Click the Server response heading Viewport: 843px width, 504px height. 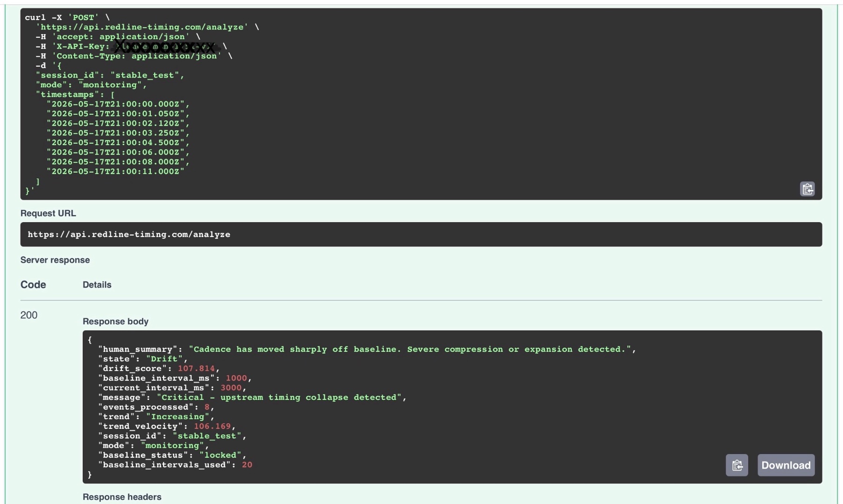(55, 260)
